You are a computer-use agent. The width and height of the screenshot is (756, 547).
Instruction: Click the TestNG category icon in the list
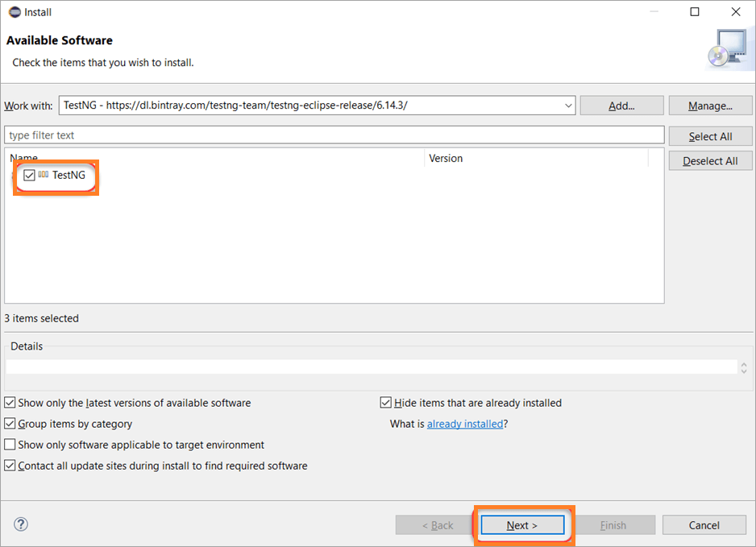click(44, 175)
